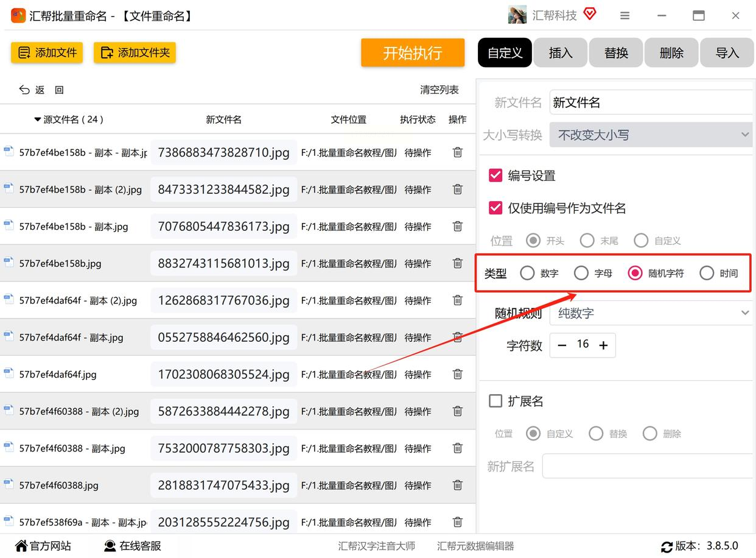This screenshot has width=756, height=558.
Task: Click trash icon for 7532000787758303.jpg
Action: pyautogui.click(x=458, y=448)
